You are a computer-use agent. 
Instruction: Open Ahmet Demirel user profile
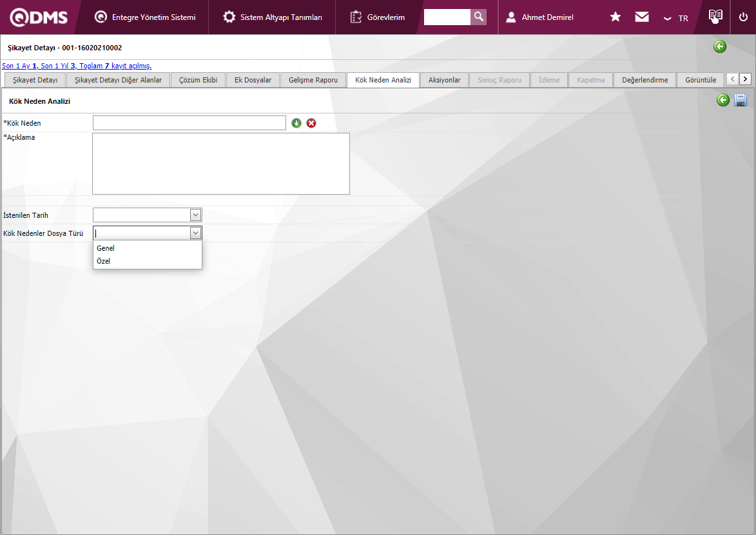(x=539, y=17)
